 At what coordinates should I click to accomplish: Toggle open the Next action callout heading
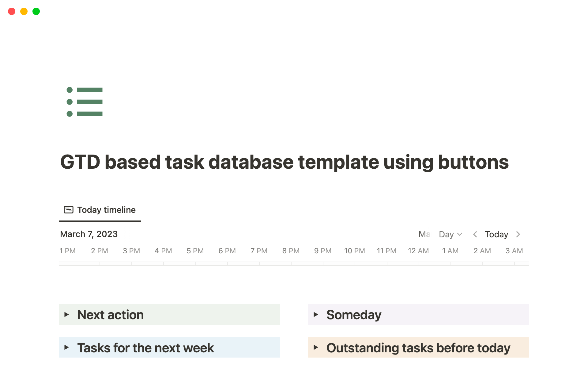110,314
